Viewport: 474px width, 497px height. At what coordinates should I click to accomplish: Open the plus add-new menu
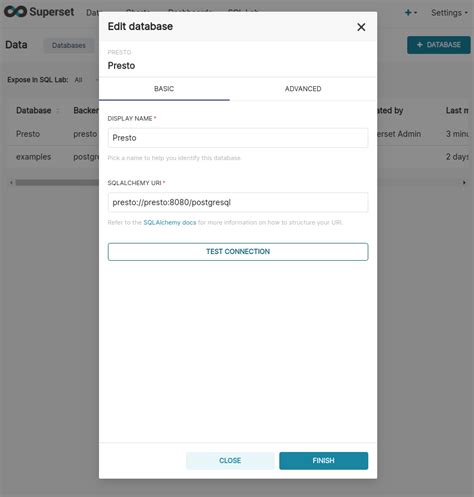coord(410,13)
